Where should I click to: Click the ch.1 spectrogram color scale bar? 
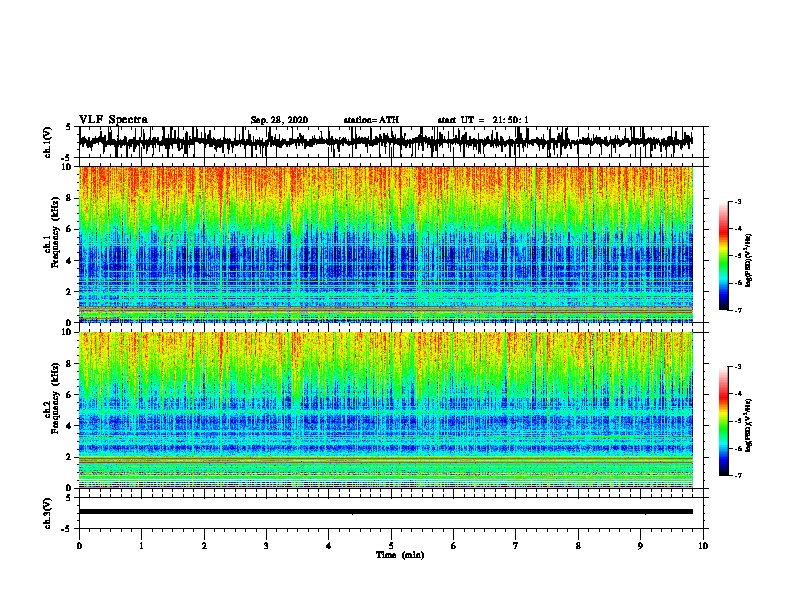pyautogui.click(x=723, y=256)
